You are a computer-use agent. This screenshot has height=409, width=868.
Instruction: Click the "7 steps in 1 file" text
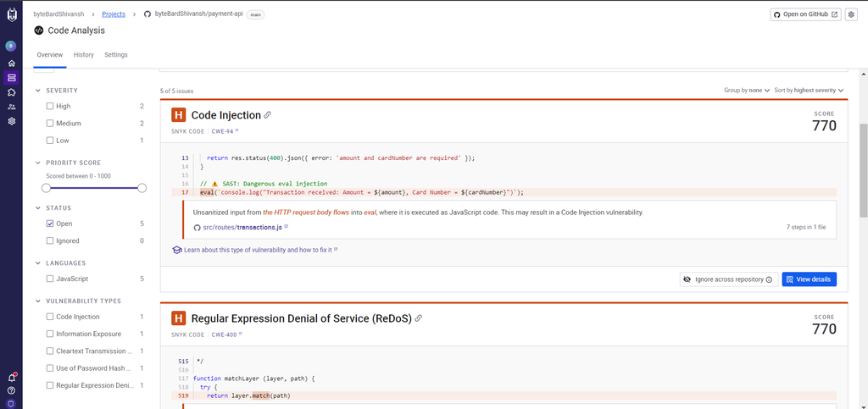(806, 227)
